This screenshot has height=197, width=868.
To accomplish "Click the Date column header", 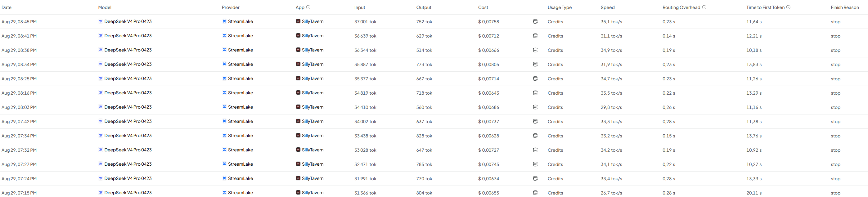I will point(7,7).
